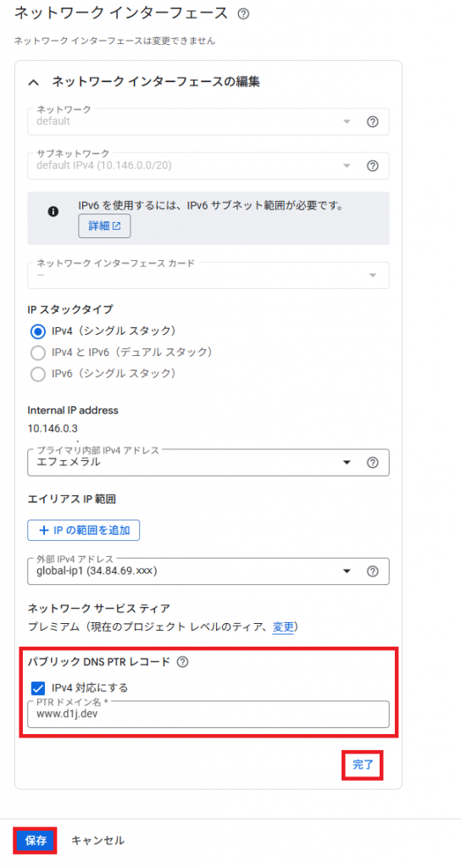Open help icon beside パブリック DNS PTR レコード
Screen dimensions: 461x868
[x=182, y=661]
